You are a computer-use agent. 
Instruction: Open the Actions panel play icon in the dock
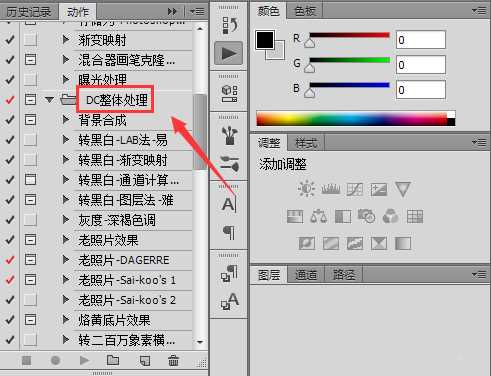tap(228, 53)
